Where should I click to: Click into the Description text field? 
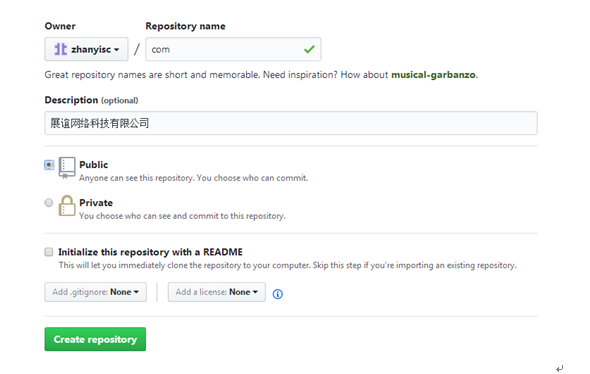coord(291,123)
